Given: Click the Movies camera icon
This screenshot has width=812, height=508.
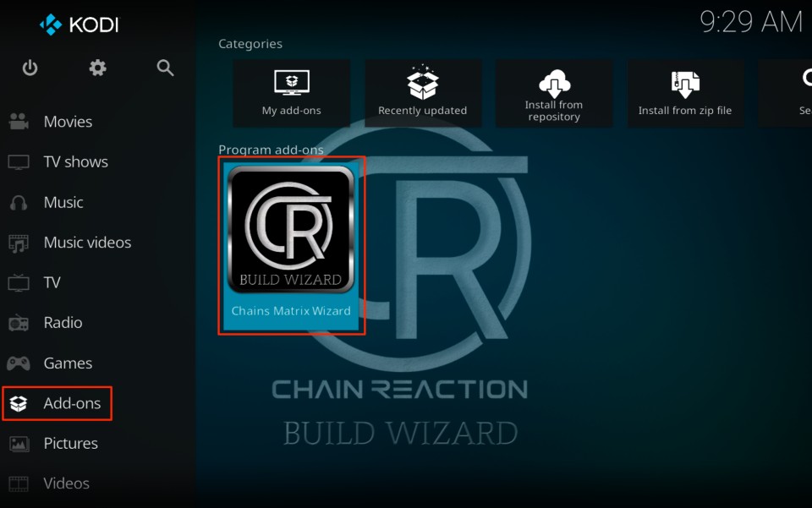Looking at the screenshot, I should (x=19, y=122).
